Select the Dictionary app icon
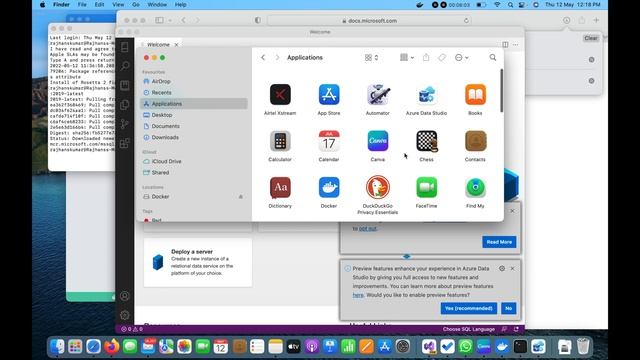The image size is (640, 360). click(x=280, y=188)
